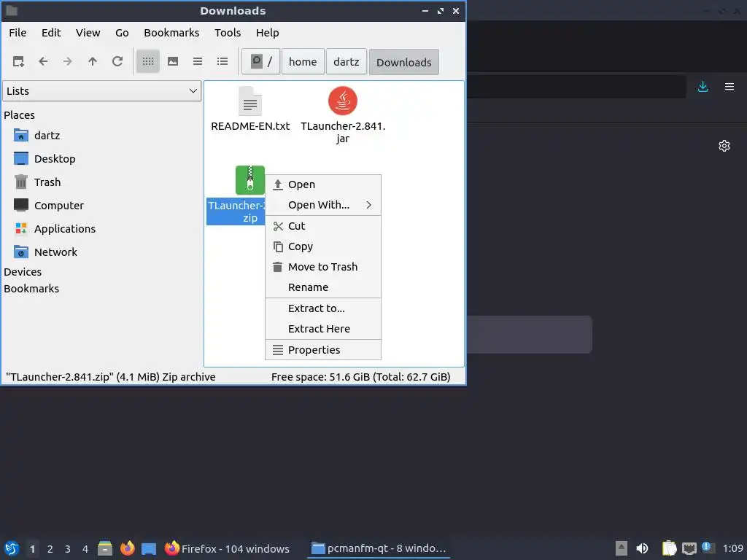Switch to icon view mode
Screen dimensions: 747x560
(148, 61)
